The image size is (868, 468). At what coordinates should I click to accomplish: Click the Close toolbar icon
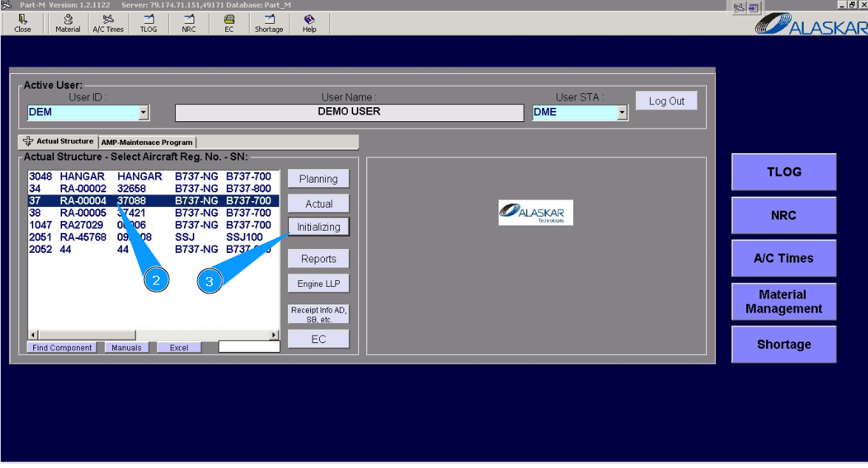23,23
